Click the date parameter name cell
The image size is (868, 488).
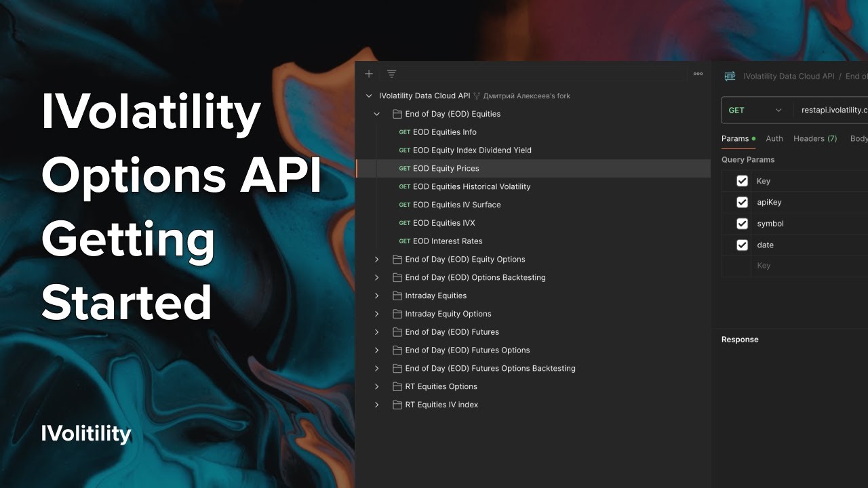[x=810, y=245]
